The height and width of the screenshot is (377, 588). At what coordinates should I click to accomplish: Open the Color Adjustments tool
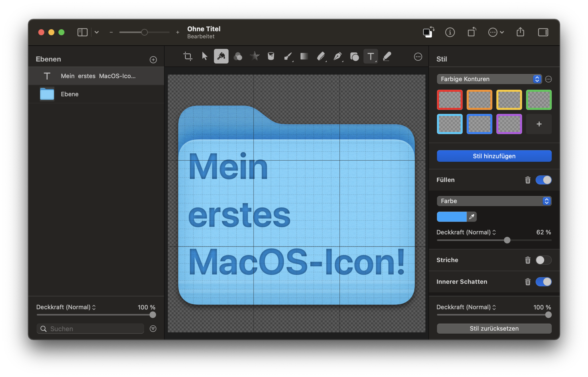238,56
